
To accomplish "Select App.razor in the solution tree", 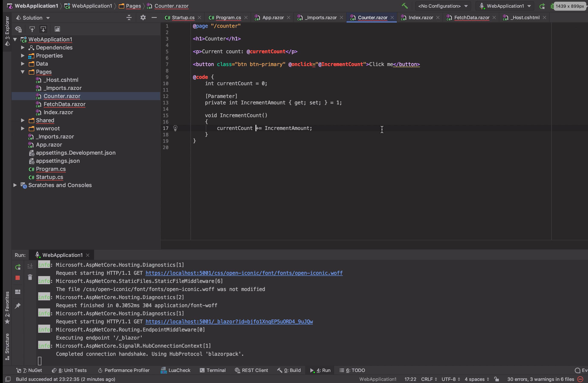I will pyautogui.click(x=49, y=145).
